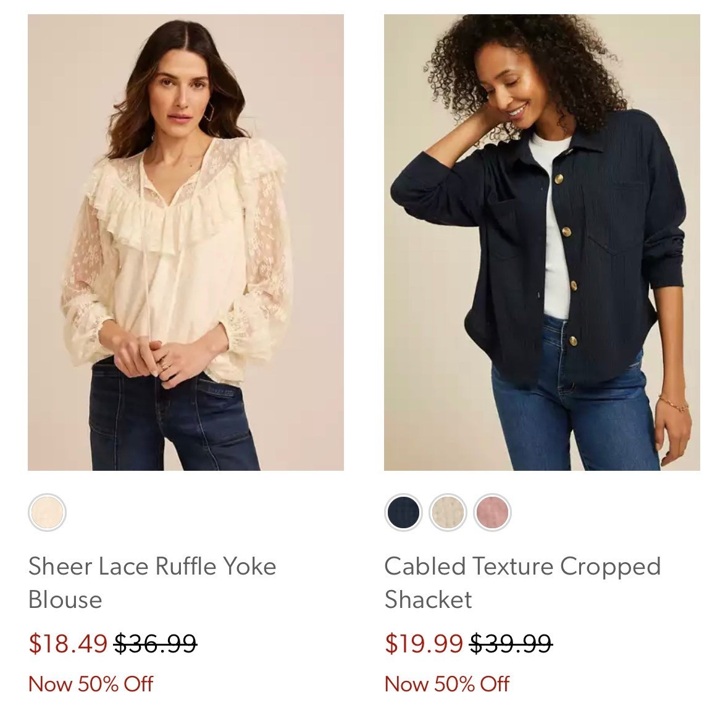Open the Sheer Lace Ruffle Yoke Blouse page
Screen dimensions: 728x721
152,581
